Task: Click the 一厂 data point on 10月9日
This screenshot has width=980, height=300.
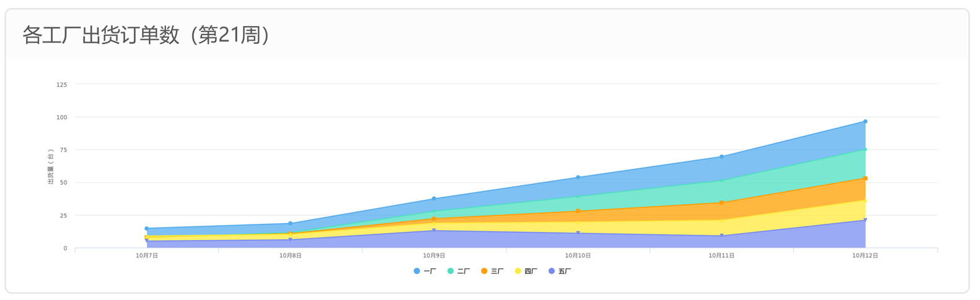Action: click(x=434, y=199)
